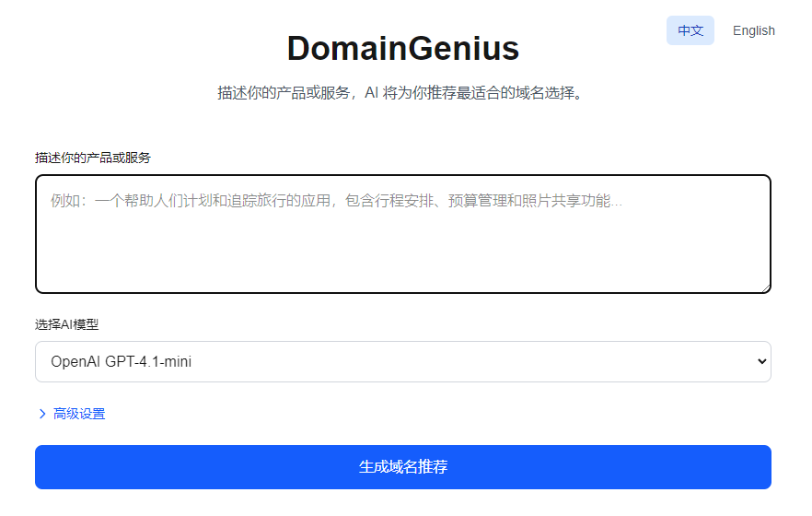Click the chevron icon beside 高级设置
The height and width of the screenshot is (516, 812).
pyautogui.click(x=42, y=414)
